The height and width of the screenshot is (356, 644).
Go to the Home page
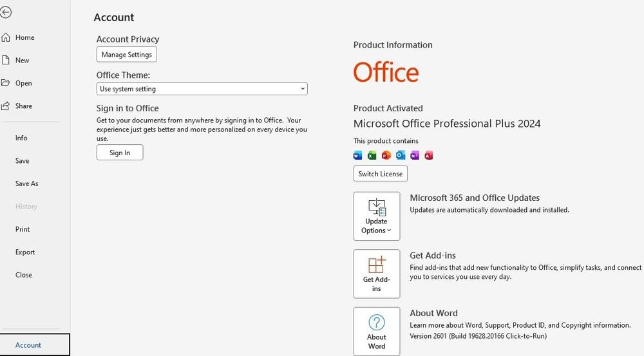click(25, 37)
